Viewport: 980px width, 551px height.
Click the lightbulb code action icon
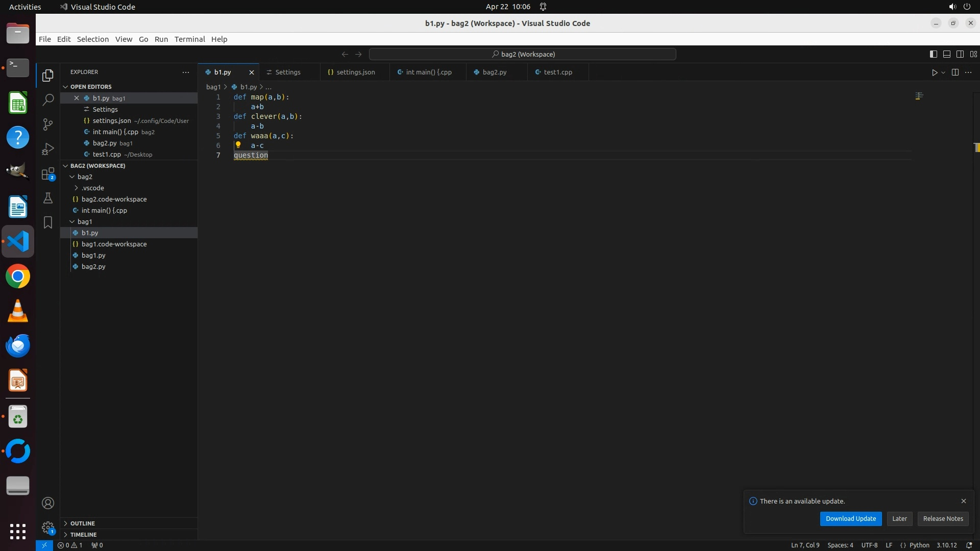coord(238,145)
